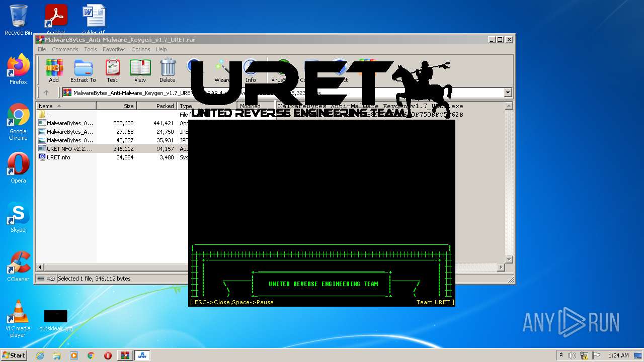644x362 pixels.
Task: Click the Add button in WinRAR toolbar
Action: coord(54,71)
